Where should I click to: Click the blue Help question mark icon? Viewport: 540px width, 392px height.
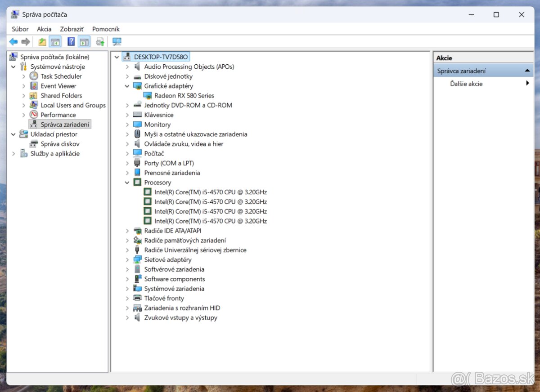tap(71, 42)
